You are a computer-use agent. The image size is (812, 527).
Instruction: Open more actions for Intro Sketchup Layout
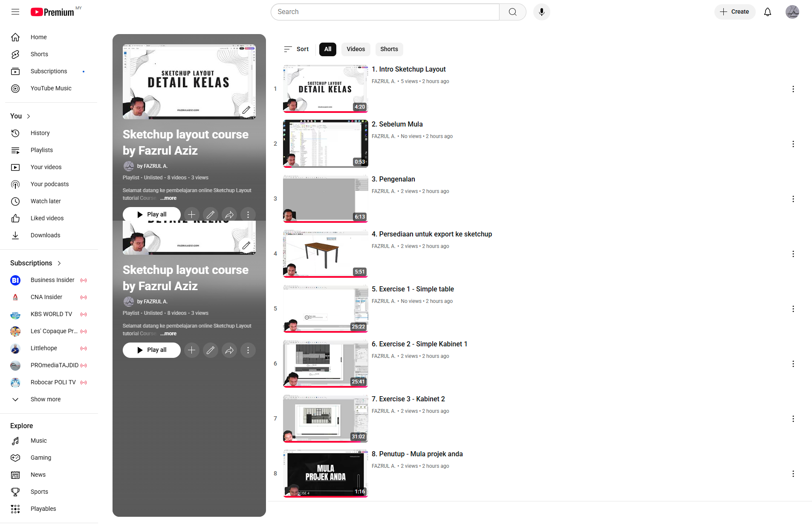coord(793,89)
